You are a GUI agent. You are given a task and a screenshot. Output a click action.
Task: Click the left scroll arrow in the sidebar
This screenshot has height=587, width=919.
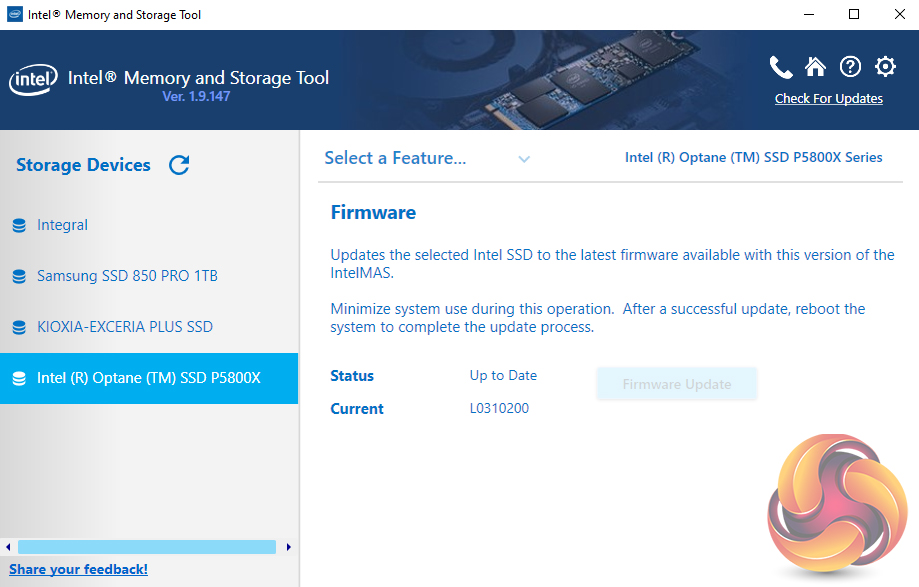click(8, 547)
